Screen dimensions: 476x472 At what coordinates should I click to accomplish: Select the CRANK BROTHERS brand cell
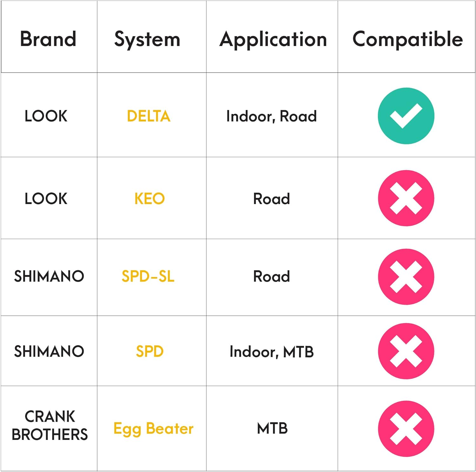coord(50,425)
